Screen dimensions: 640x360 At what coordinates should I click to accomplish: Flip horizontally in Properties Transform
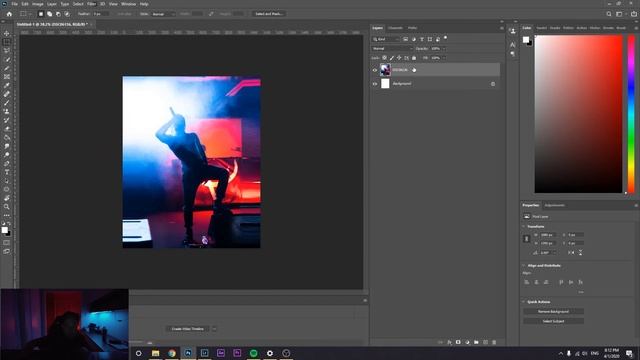coord(571,253)
